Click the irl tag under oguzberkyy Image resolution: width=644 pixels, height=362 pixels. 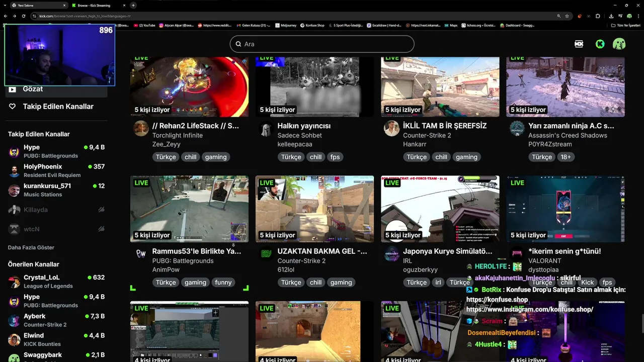[x=438, y=283]
